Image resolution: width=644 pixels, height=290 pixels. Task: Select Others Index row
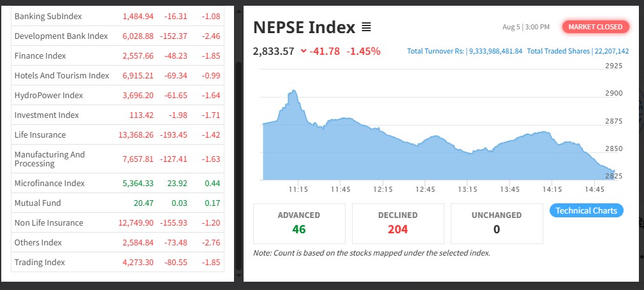tap(40, 242)
